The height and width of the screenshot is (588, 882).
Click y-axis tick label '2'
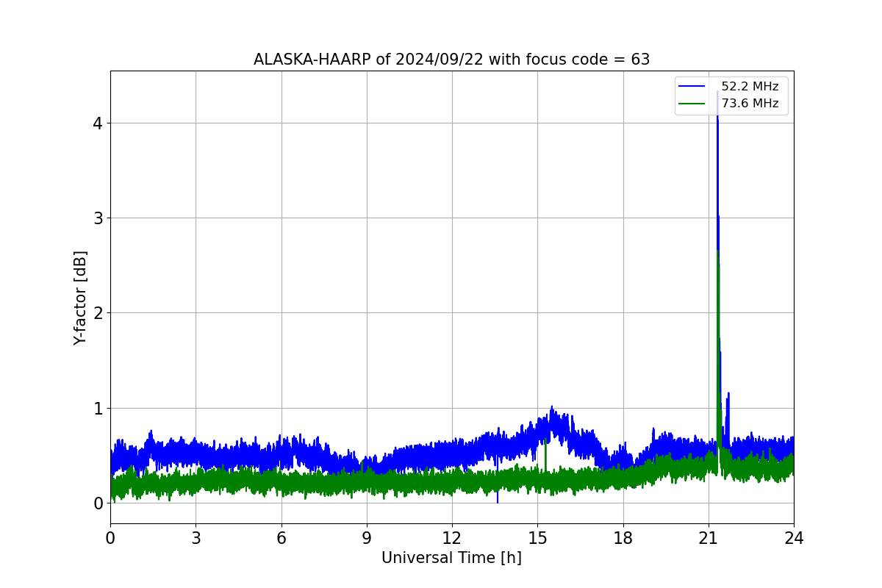pyautogui.click(x=97, y=313)
